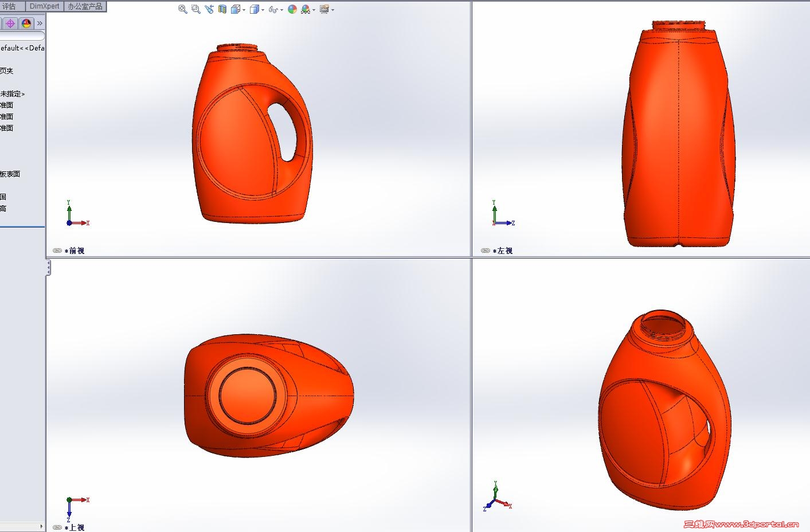Image resolution: width=810 pixels, height=532 pixels.
Task: Click the 左视 viewport label
Action: click(503, 251)
